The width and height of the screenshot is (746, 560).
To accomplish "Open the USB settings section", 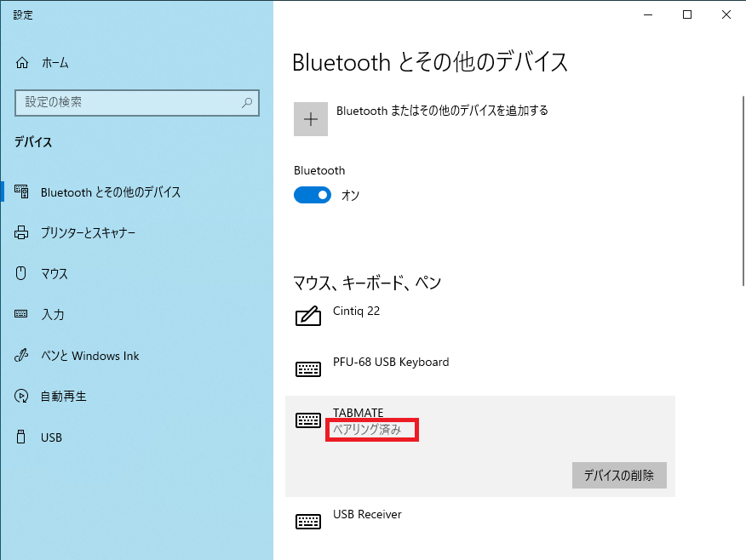I will 53,437.
